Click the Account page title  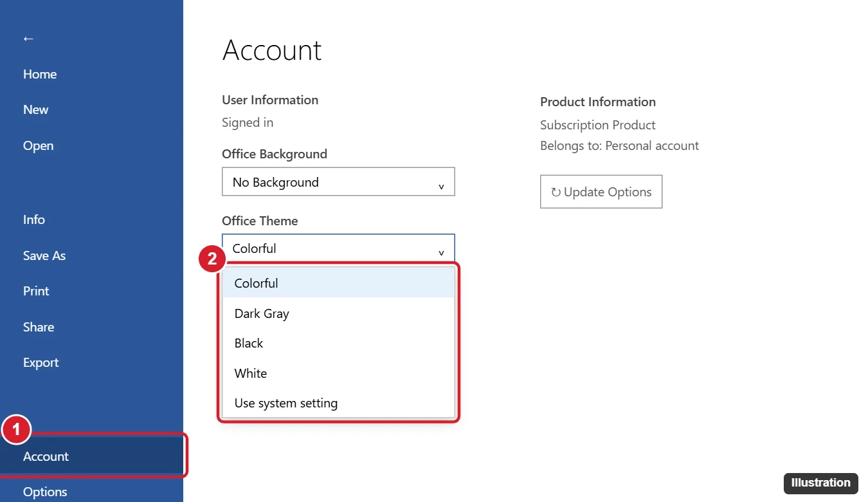(x=272, y=50)
